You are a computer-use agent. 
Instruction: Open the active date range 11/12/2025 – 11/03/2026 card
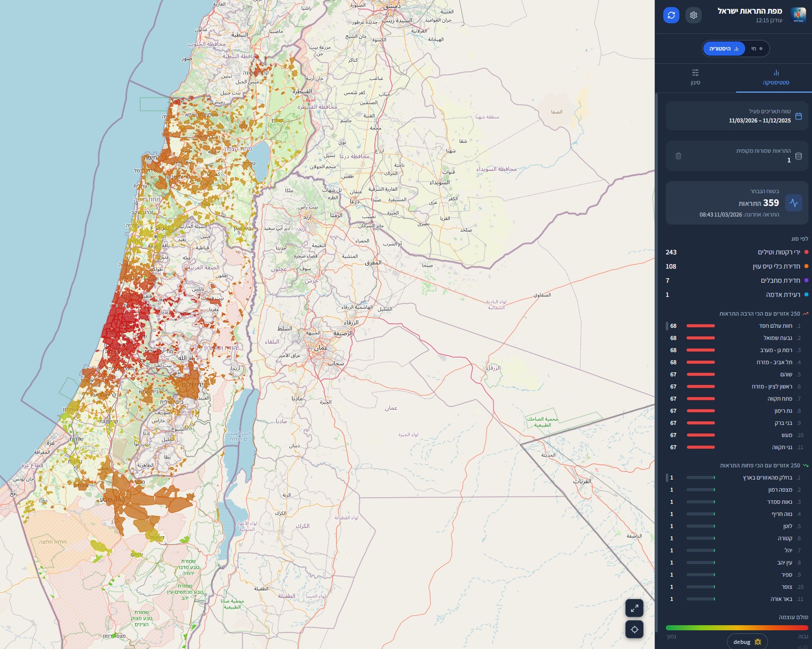pos(737,116)
